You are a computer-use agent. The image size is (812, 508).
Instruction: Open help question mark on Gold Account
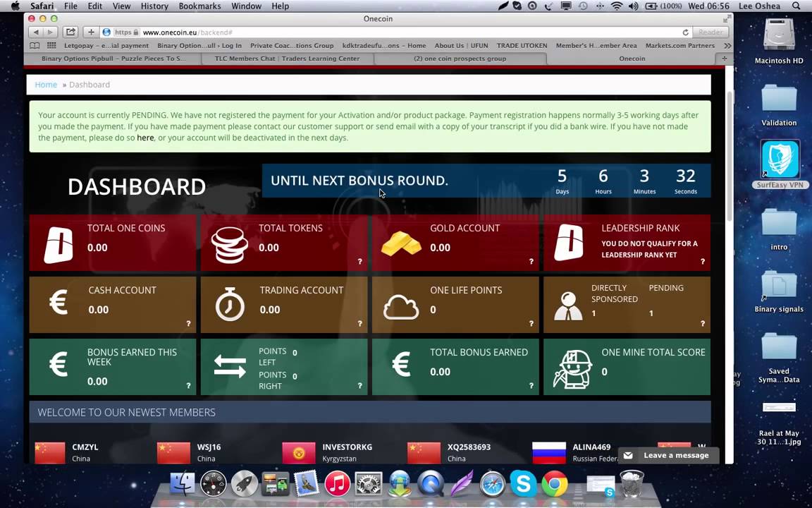coord(531,261)
